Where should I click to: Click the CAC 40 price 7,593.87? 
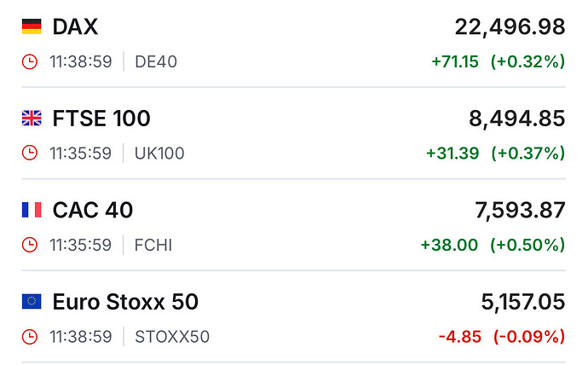(520, 210)
